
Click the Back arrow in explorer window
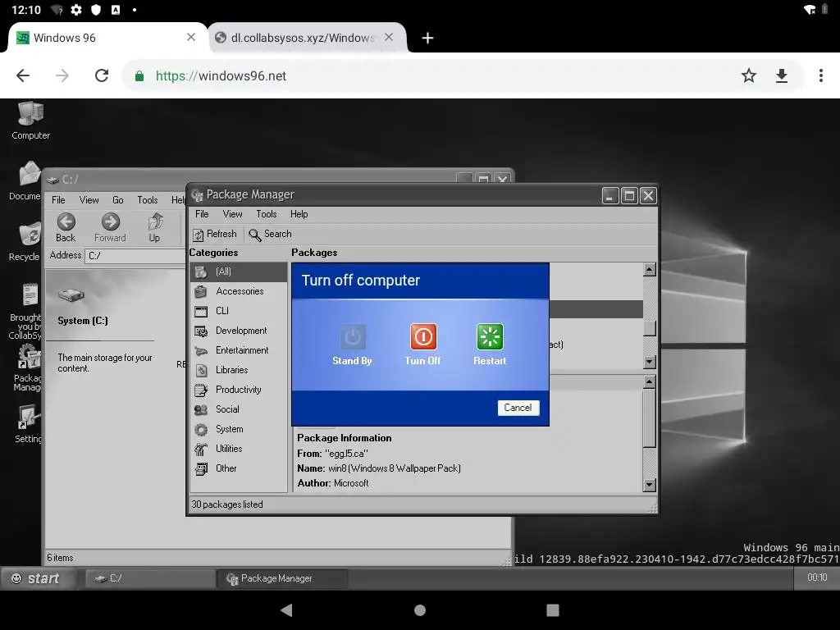click(x=66, y=221)
